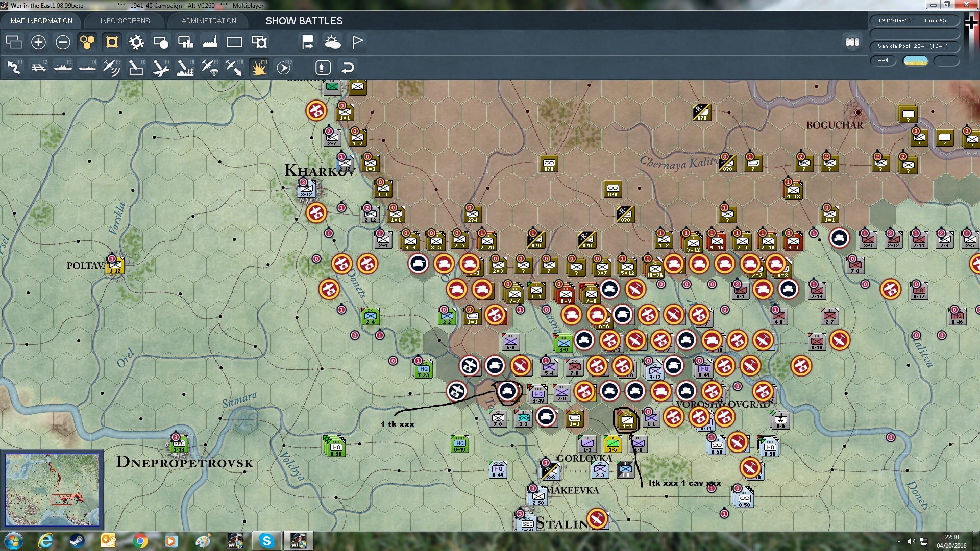Select F7 bomb airfield mode icon
980x551 pixels.
[x=161, y=67]
